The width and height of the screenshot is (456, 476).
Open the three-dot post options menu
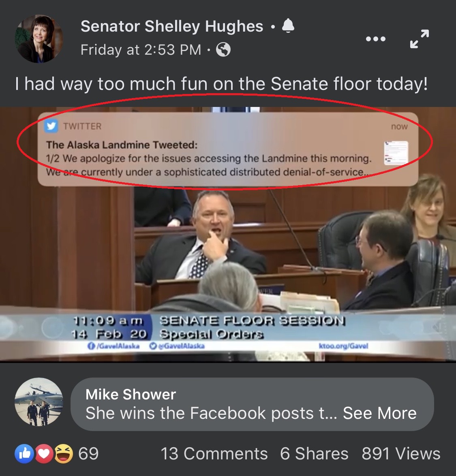375,39
